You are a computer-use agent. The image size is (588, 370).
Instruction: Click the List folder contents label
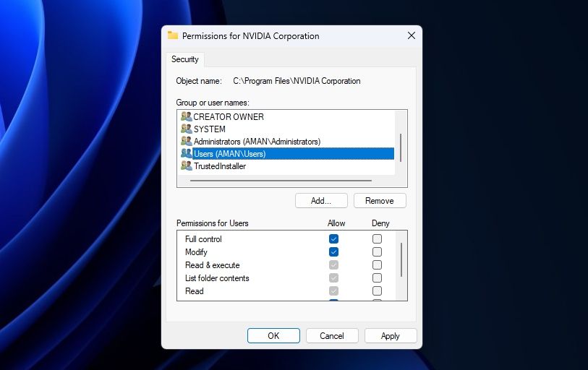tap(217, 277)
